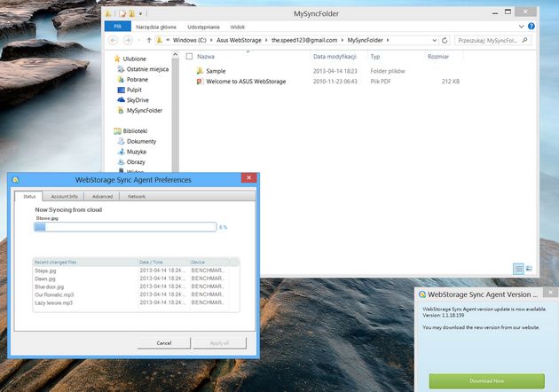Select the Status tab in preferences
The image size is (559, 392).
29,196
